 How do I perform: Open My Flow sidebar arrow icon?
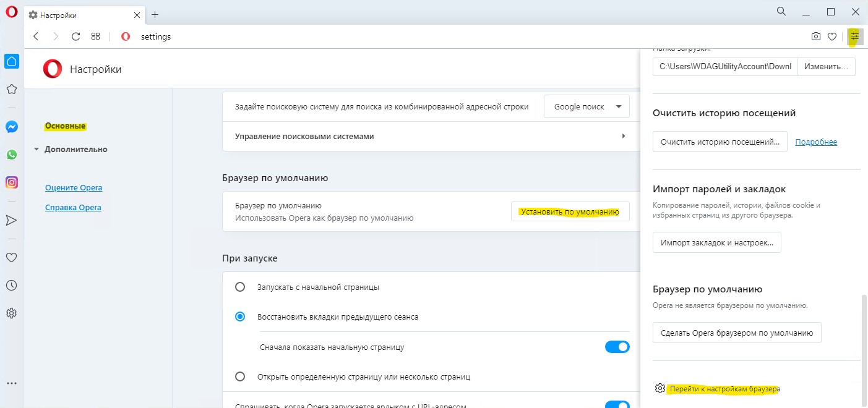tap(11, 220)
